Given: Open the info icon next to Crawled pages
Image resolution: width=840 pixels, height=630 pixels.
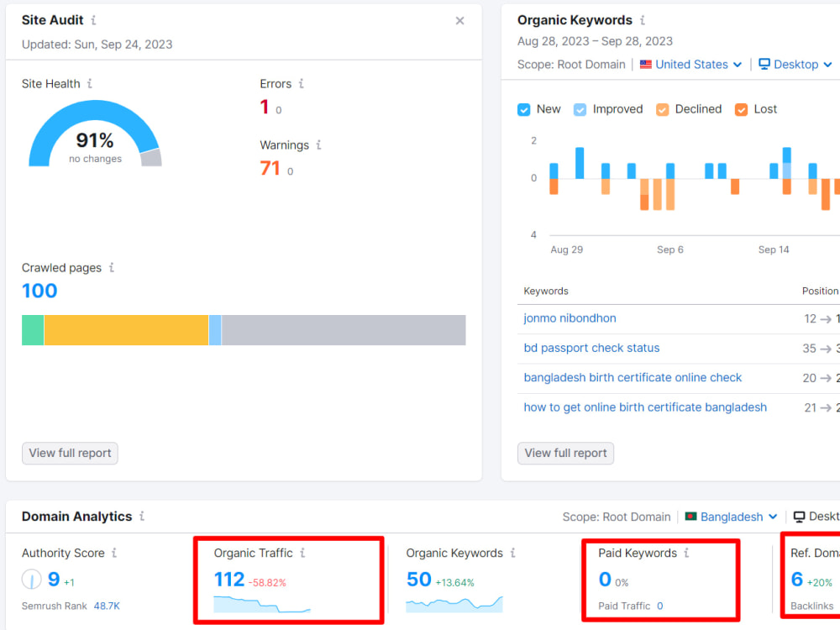Looking at the screenshot, I should 112,267.
